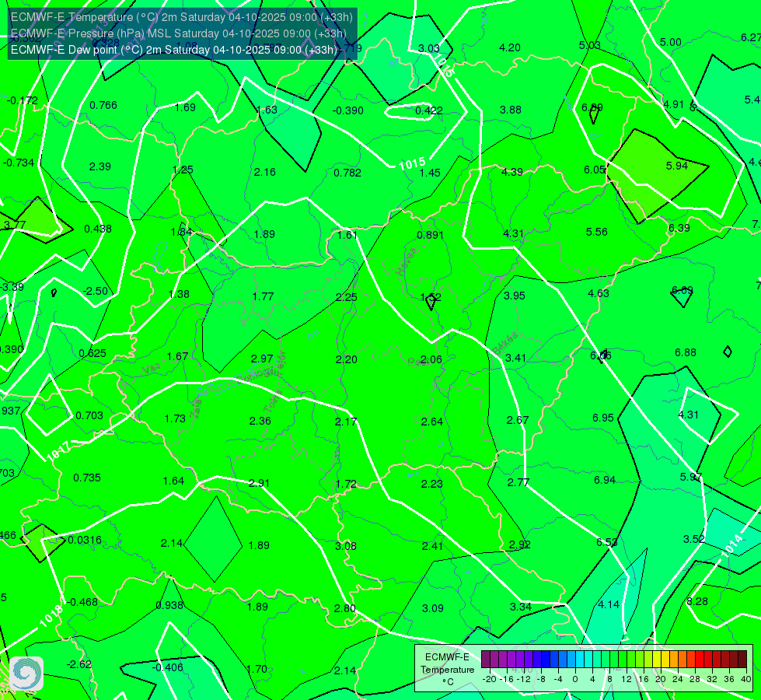Click the dew point value 0.0316
Viewport: 761px width, 700px height.
pyautogui.click(x=85, y=540)
